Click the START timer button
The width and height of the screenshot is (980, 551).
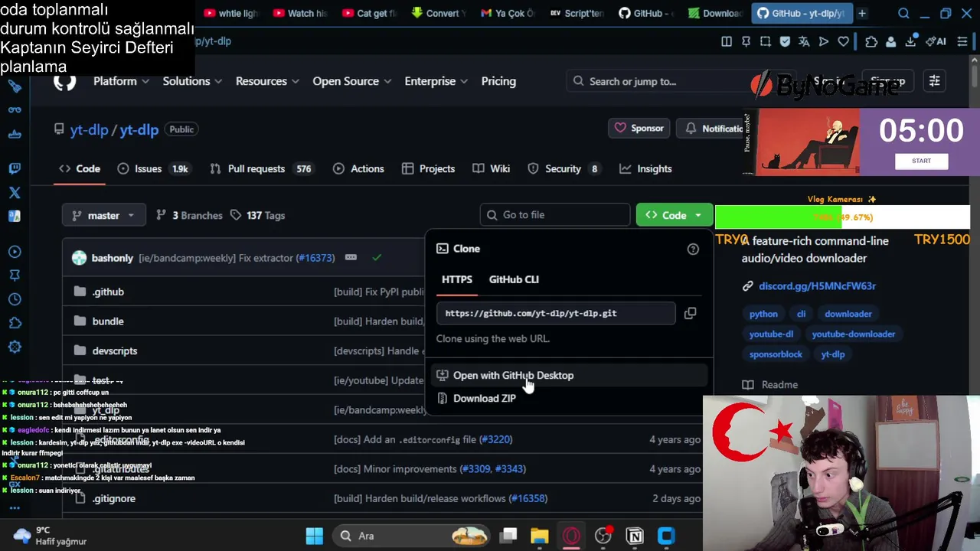pyautogui.click(x=922, y=161)
